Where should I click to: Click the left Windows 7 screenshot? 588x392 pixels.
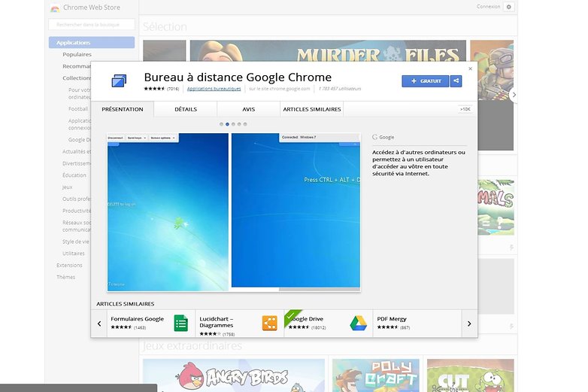pyautogui.click(x=168, y=212)
